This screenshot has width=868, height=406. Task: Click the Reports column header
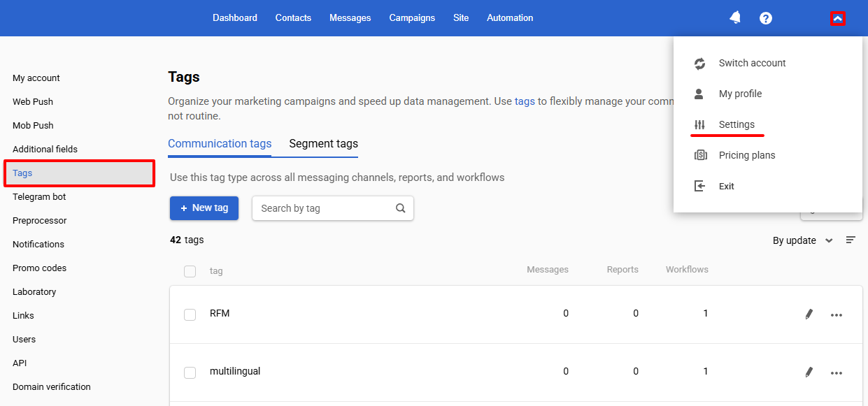(622, 270)
